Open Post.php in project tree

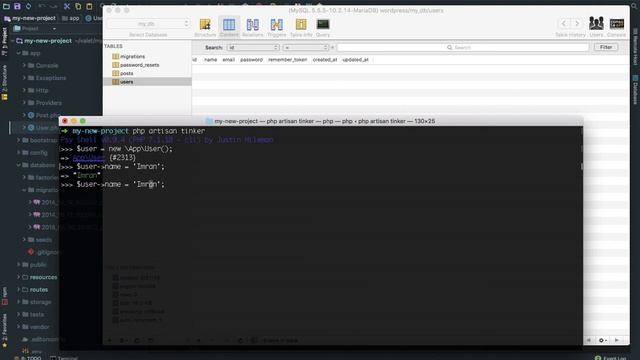pos(44,115)
